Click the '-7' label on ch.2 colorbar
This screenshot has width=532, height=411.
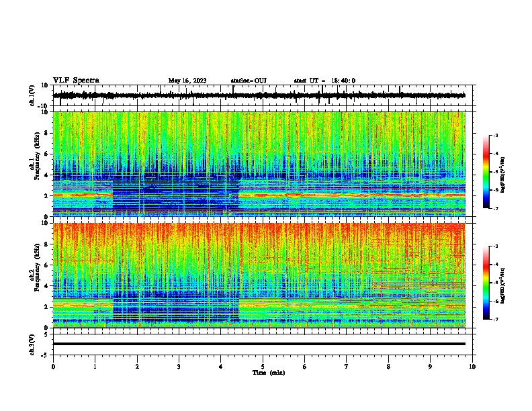[x=495, y=319]
